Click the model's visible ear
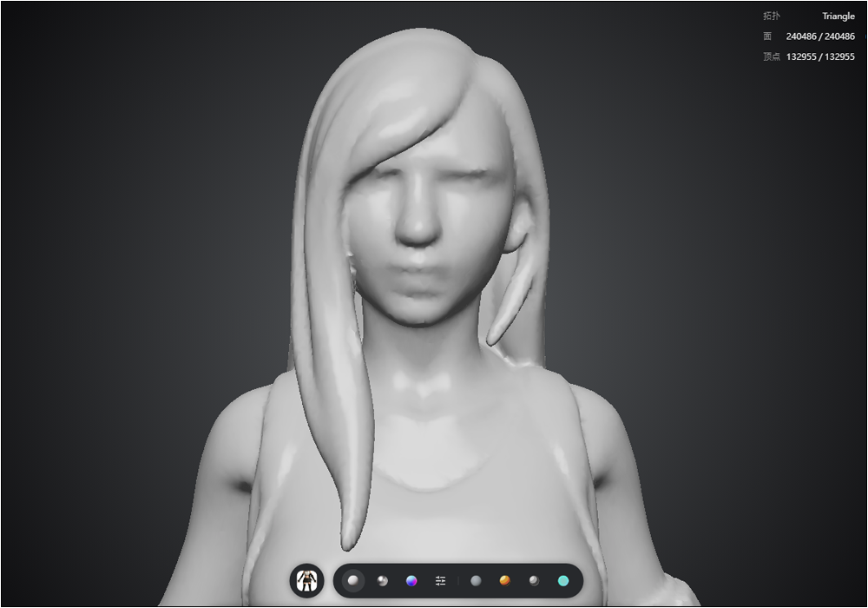 [516, 231]
